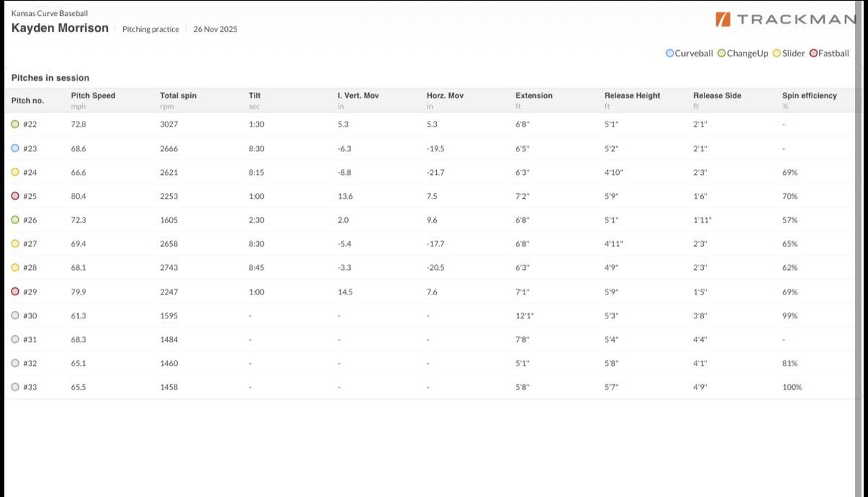This screenshot has width=868, height=497.
Task: Click the Curveball legend circle
Action: click(x=670, y=54)
